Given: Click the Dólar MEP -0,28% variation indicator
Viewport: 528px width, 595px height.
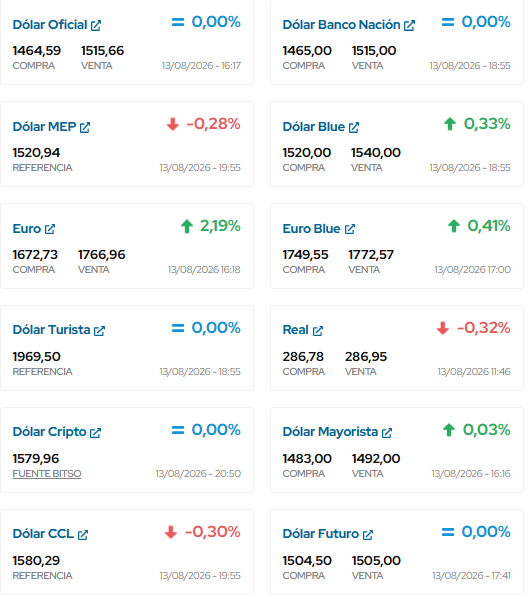Looking at the screenshot, I should click(x=203, y=124).
